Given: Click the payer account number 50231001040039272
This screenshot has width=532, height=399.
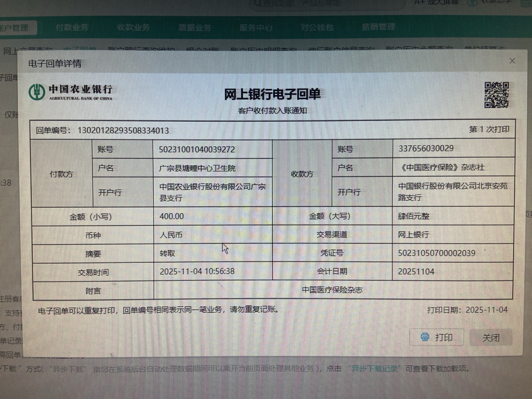Looking at the screenshot, I should point(197,149).
